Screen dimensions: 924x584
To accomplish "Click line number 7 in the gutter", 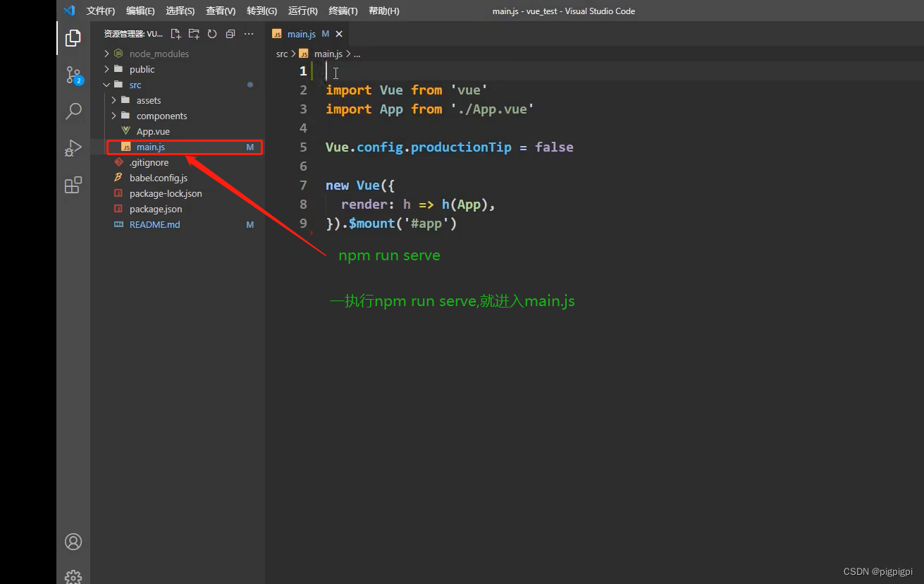I will (x=303, y=185).
